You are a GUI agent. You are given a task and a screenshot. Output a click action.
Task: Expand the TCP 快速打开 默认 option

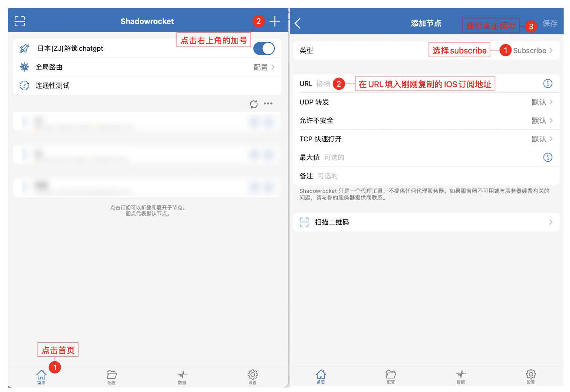pyautogui.click(x=426, y=139)
